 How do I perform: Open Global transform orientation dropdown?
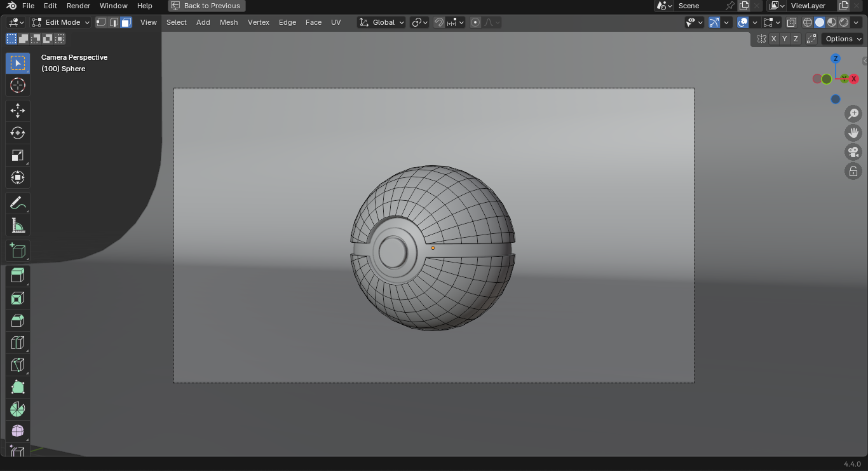click(381, 22)
